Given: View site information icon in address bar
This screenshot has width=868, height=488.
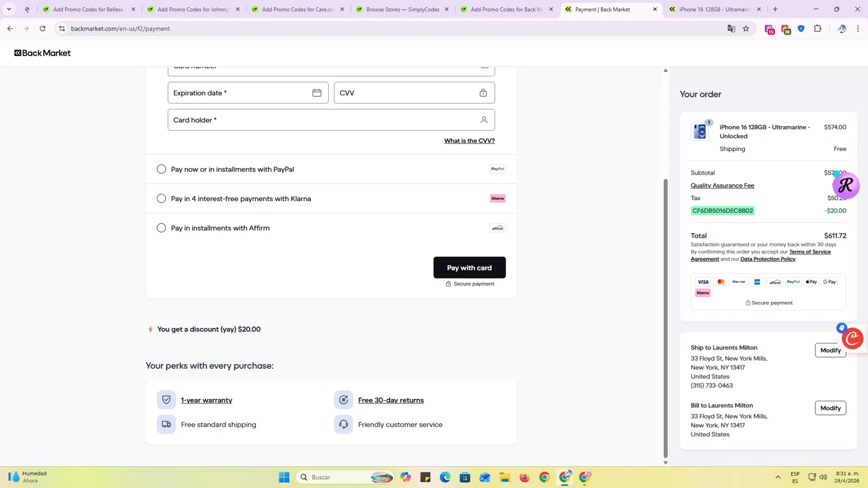Looking at the screenshot, I should [62, 28].
